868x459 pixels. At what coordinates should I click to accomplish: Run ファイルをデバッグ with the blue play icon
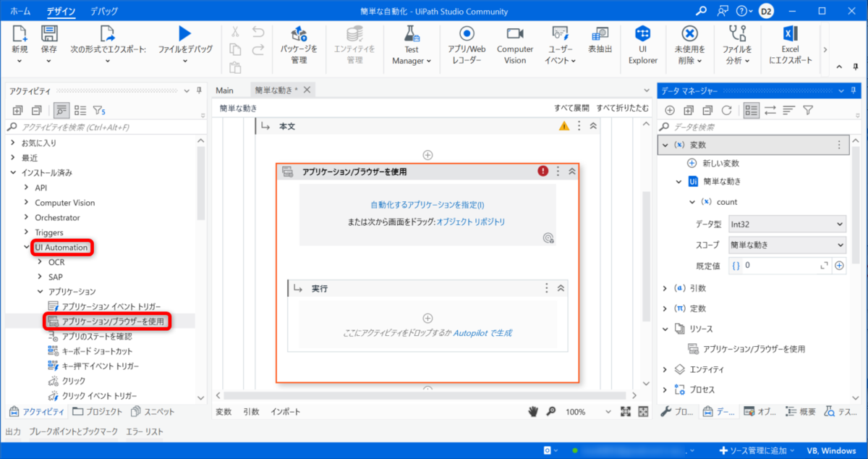click(185, 34)
